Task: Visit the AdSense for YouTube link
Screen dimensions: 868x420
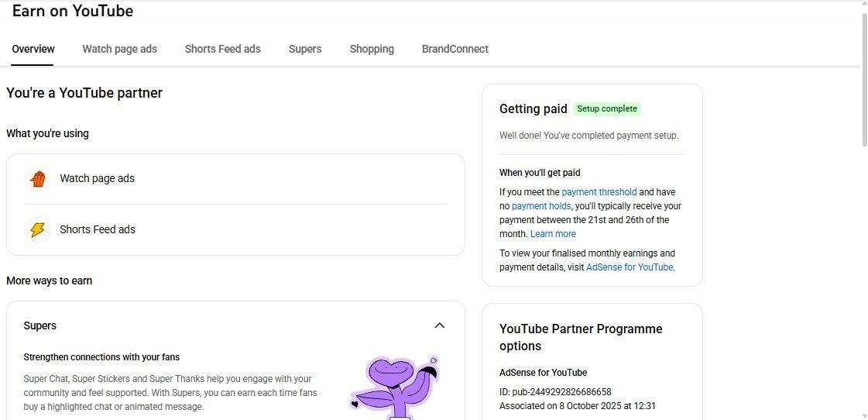Action: click(x=630, y=267)
